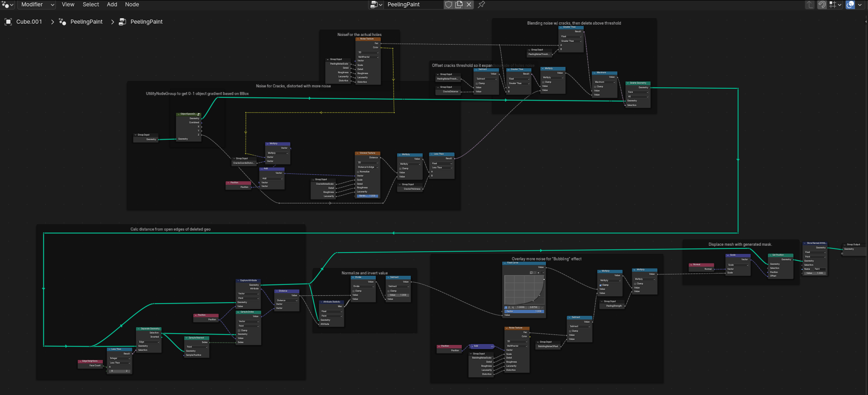Toggle the pin node tree icon

pos(481,5)
